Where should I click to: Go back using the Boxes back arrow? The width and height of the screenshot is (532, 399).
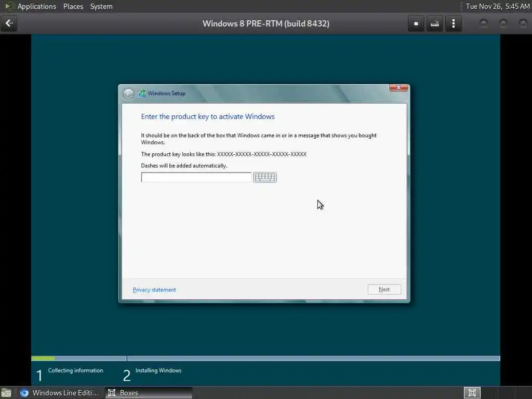pos(9,23)
